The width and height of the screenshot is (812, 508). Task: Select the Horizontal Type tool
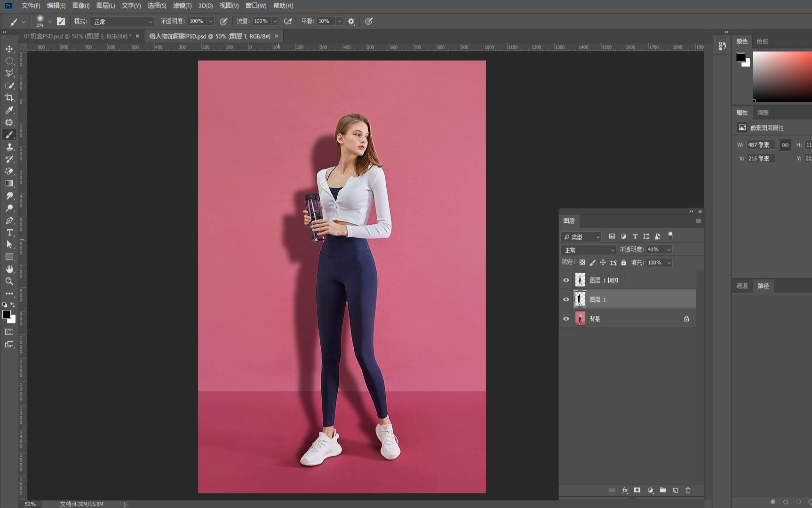[9, 233]
